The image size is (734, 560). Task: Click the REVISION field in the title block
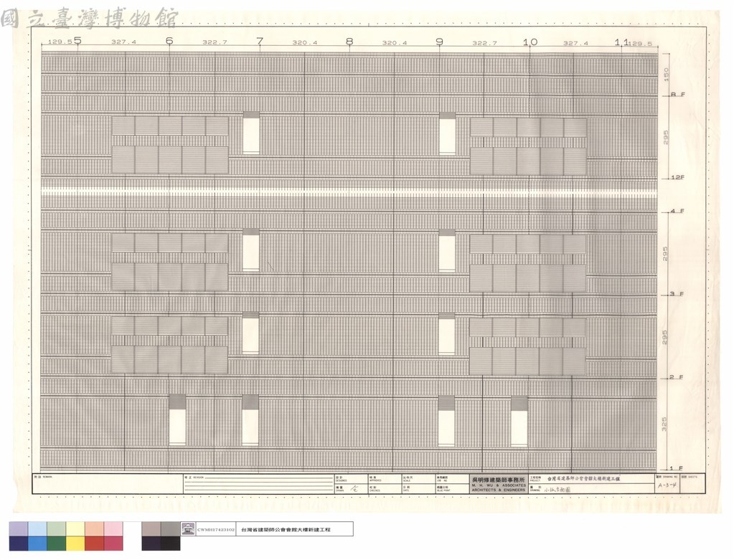coord(258,484)
